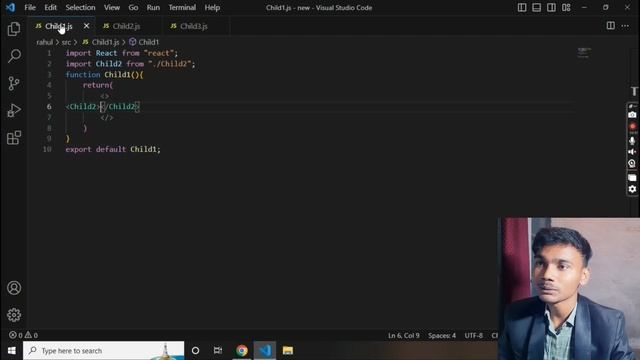Toggle the recorder webcam overlay

(x=632, y=164)
